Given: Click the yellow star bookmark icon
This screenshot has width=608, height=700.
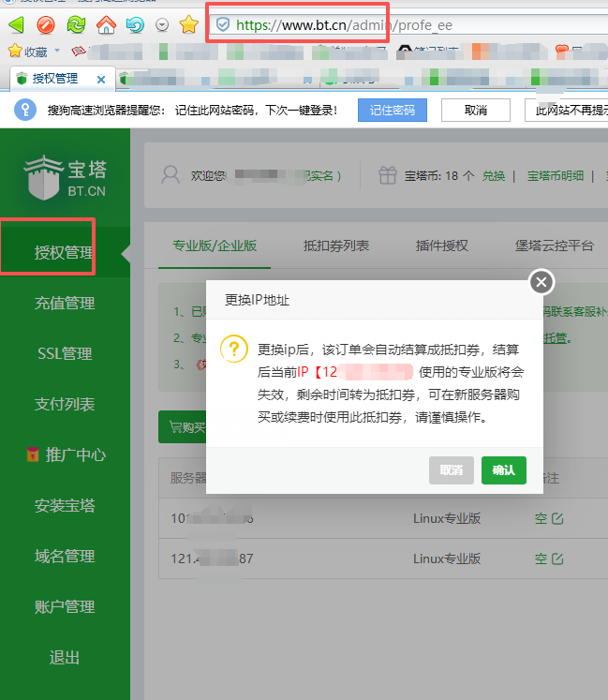Looking at the screenshot, I should [188, 24].
